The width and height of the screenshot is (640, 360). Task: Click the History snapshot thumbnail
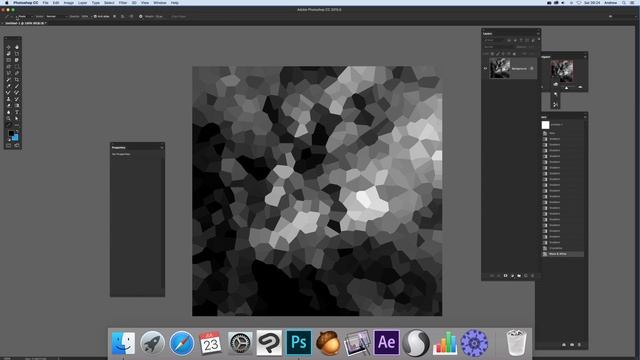point(545,125)
